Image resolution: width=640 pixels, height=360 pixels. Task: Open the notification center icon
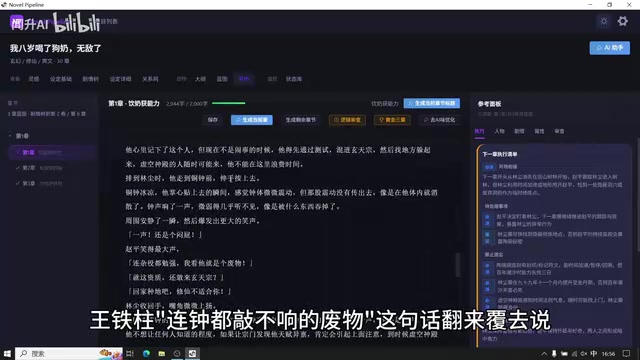click(627, 353)
